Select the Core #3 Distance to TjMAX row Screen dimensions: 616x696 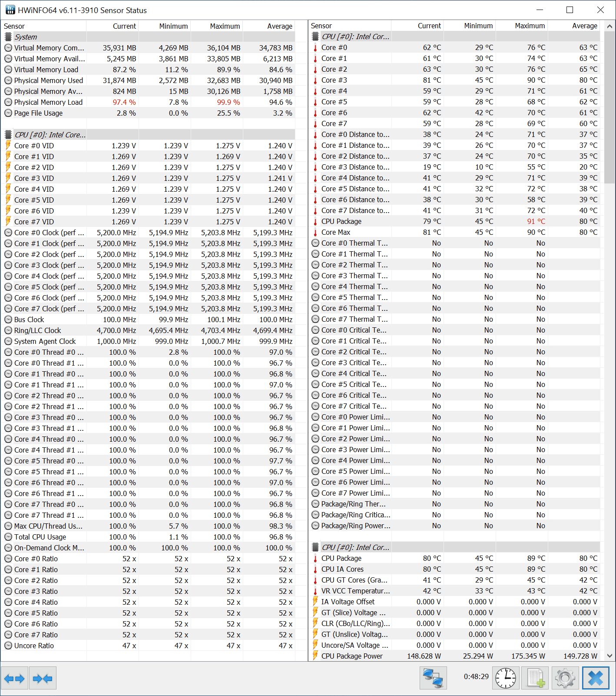[454, 167]
